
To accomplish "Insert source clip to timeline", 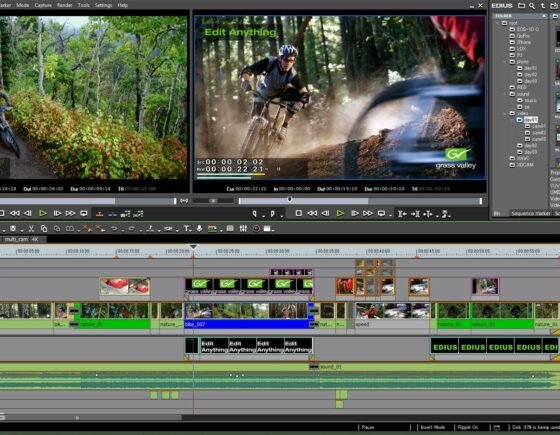I will click(100, 214).
